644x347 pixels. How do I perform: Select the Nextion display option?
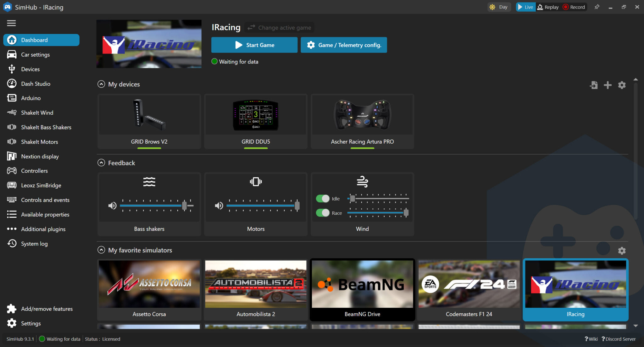pyautogui.click(x=40, y=156)
